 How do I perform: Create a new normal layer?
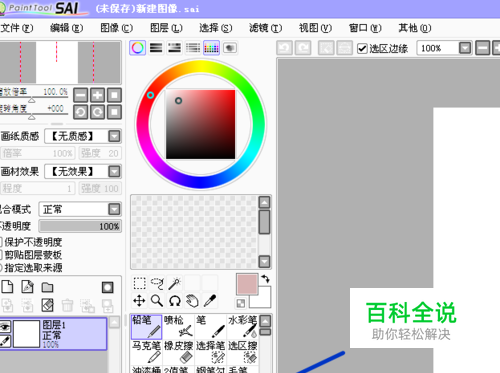[x=7, y=287]
